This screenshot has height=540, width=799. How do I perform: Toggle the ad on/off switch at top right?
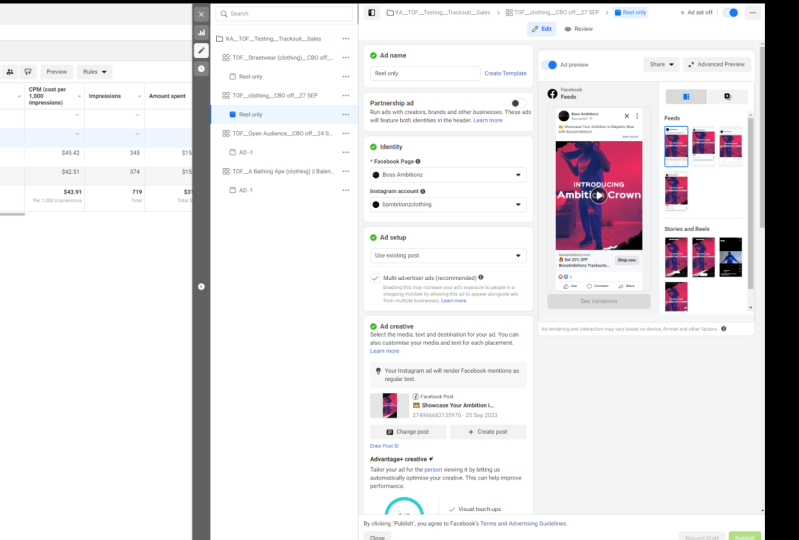[x=731, y=13]
